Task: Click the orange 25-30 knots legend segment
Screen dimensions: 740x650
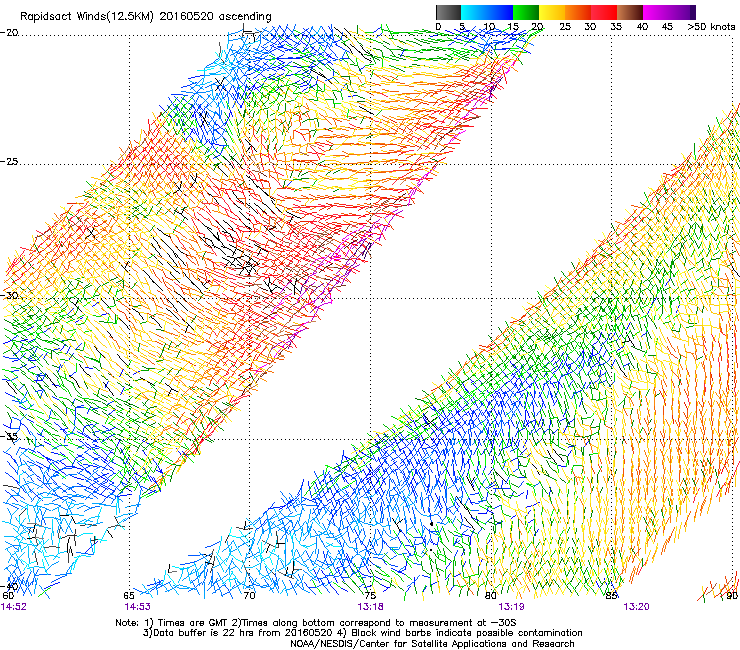Action: pyautogui.click(x=578, y=12)
